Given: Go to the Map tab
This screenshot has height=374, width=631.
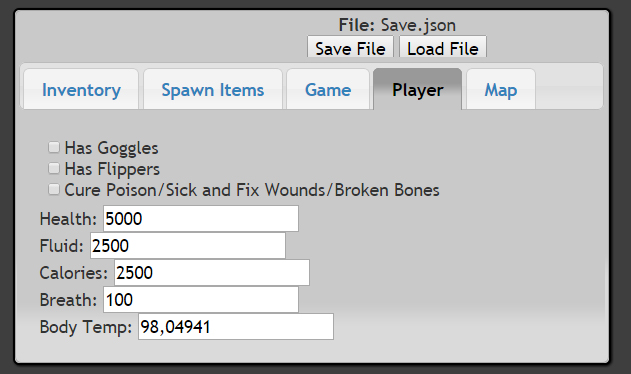Looking at the screenshot, I should pos(501,89).
